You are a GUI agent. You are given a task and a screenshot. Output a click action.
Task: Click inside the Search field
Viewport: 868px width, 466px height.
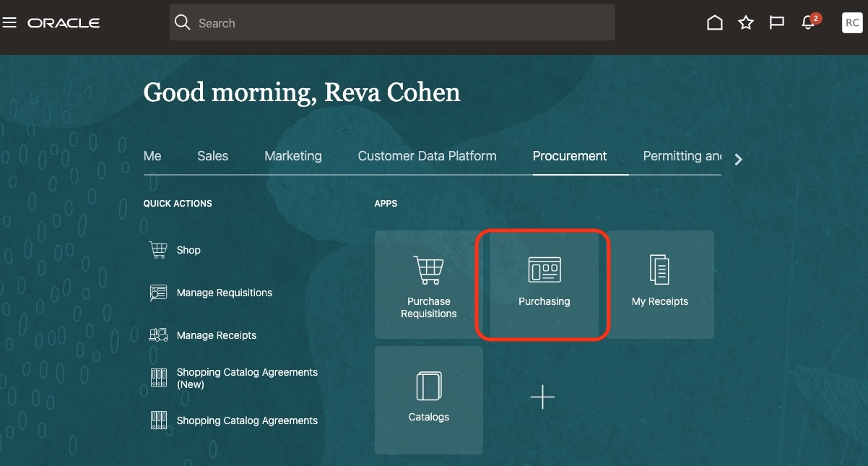point(392,22)
